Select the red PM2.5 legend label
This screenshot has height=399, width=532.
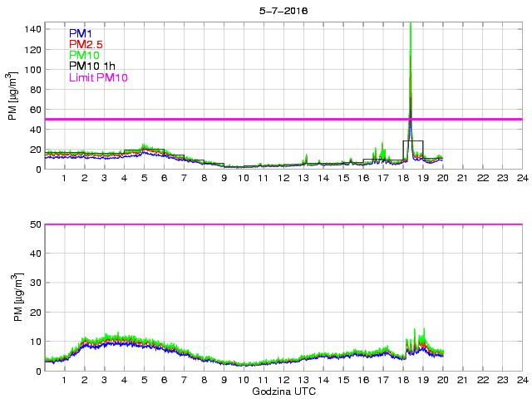86,44
